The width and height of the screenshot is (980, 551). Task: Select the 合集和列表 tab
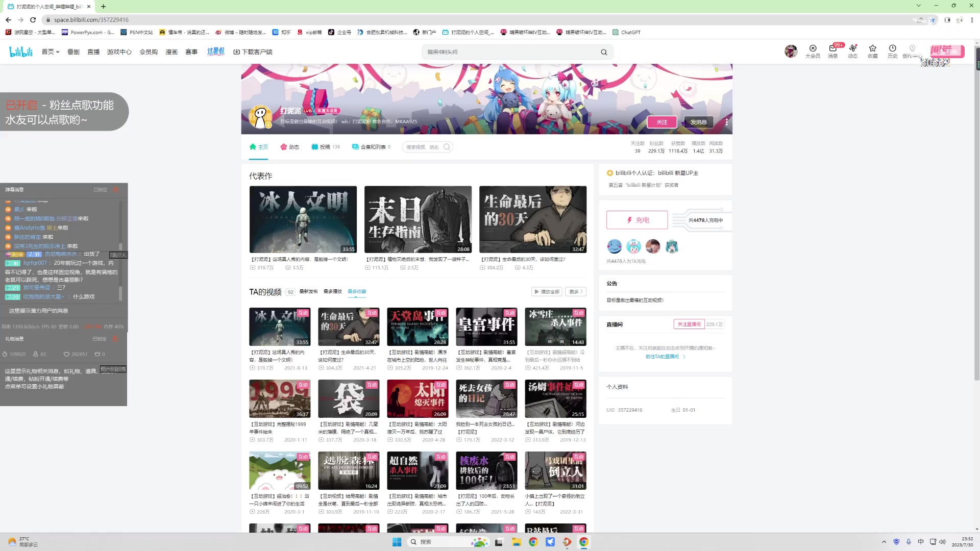[371, 147]
